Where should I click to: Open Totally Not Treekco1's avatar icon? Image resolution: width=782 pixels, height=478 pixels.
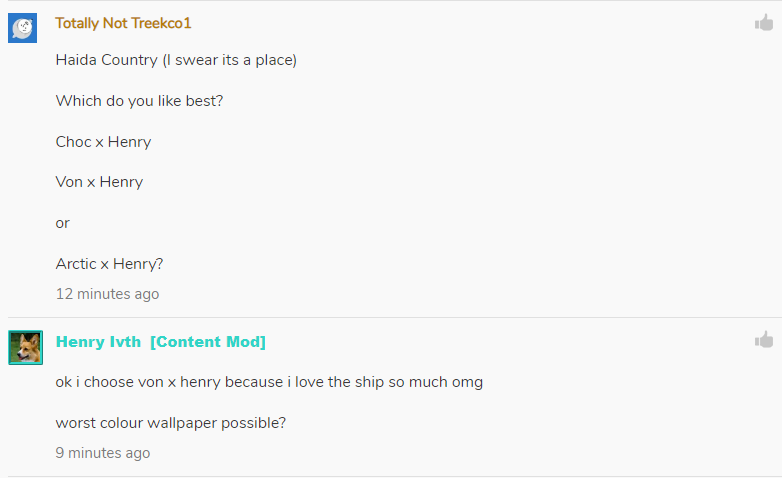point(23,28)
